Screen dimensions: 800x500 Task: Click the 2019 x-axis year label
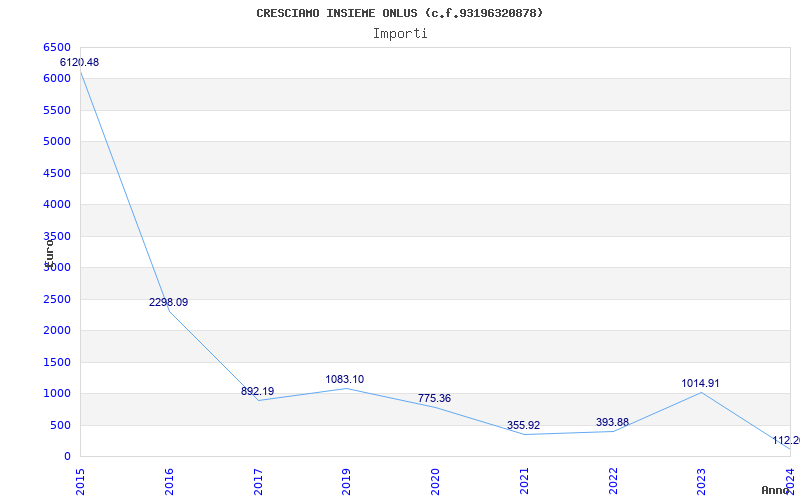point(346,482)
